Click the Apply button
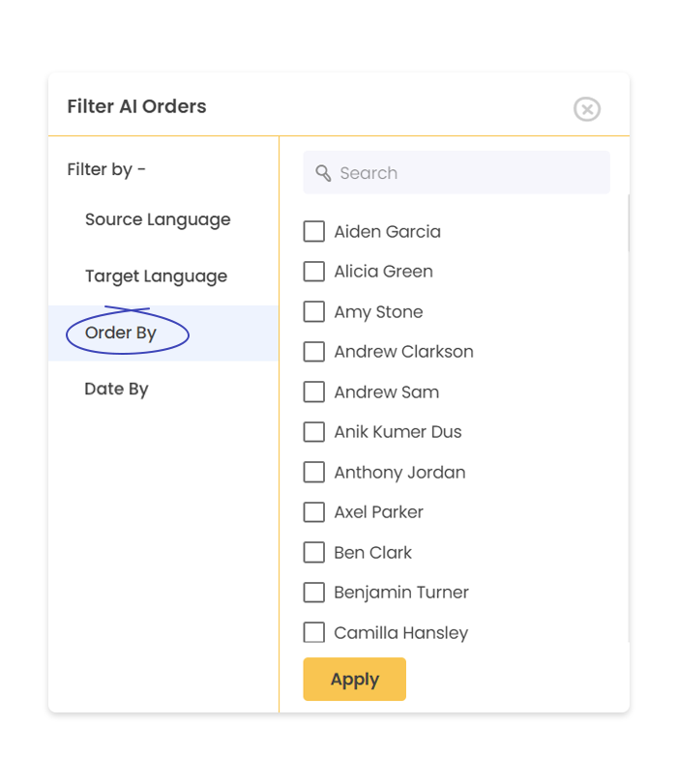The height and width of the screenshot is (784, 677). (354, 679)
